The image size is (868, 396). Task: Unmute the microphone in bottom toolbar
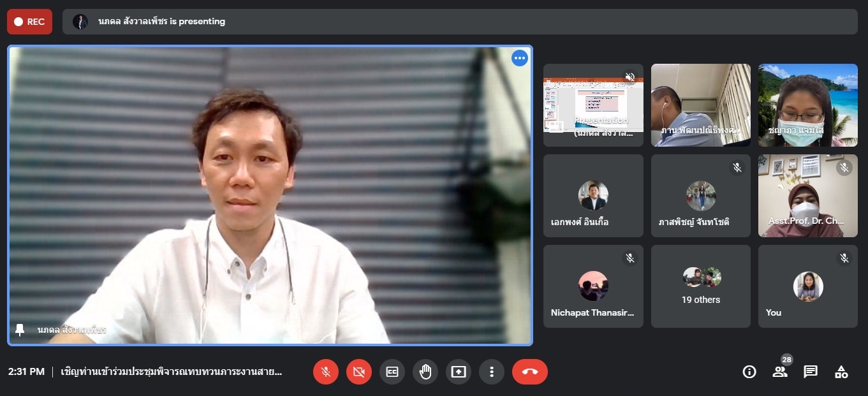tap(326, 372)
